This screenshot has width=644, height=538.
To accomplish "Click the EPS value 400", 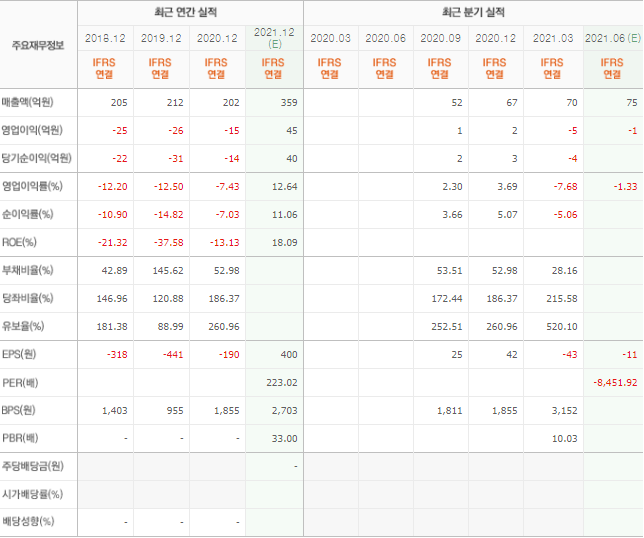I will point(289,354).
